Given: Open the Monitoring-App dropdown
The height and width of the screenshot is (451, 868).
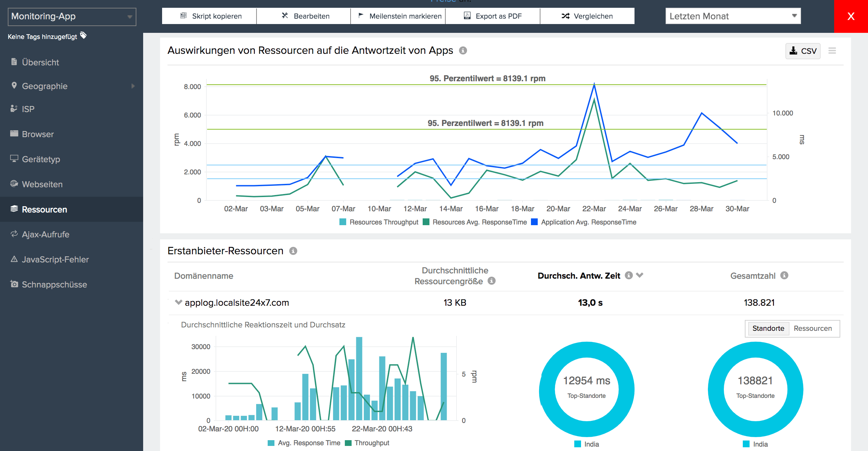Looking at the screenshot, I should click(x=72, y=17).
